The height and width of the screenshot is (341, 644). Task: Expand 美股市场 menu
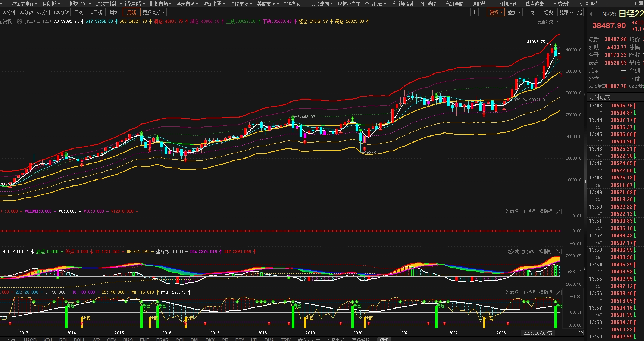point(268,4)
